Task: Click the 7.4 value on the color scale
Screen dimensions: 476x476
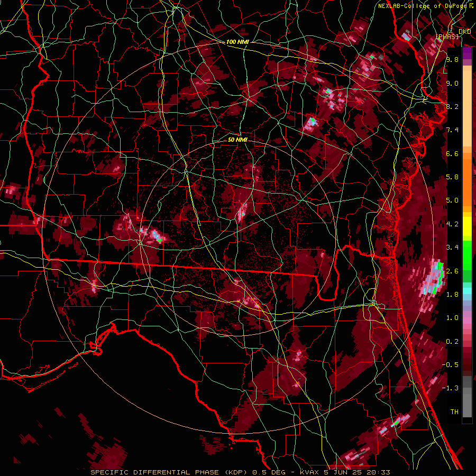Action: coord(452,130)
